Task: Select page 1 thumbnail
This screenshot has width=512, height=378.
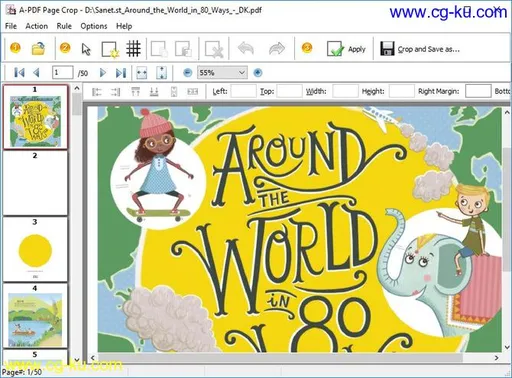Action: point(35,117)
